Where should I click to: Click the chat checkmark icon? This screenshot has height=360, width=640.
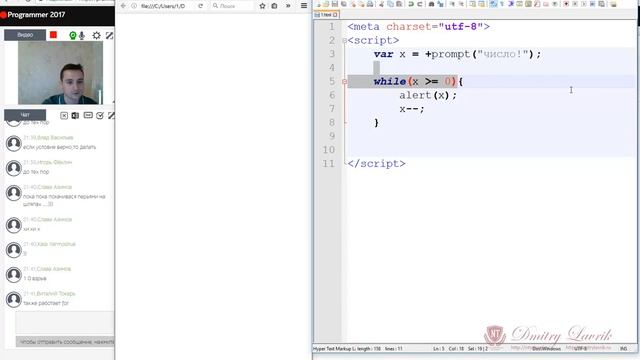coord(100,116)
